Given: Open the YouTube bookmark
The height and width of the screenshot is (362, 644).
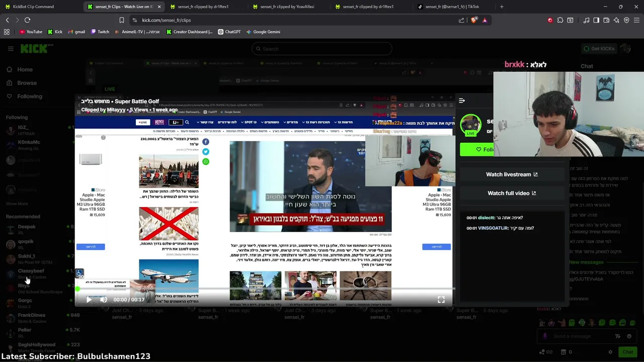Looking at the screenshot, I should tap(31, 32).
